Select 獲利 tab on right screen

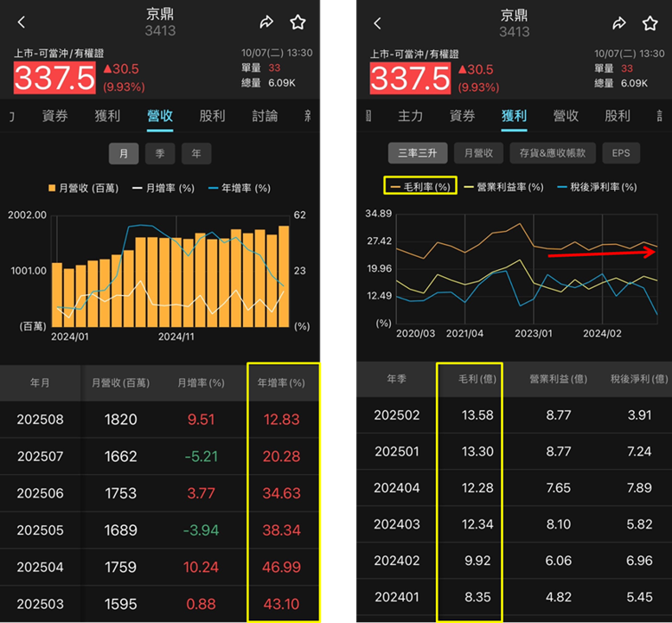coord(515,116)
